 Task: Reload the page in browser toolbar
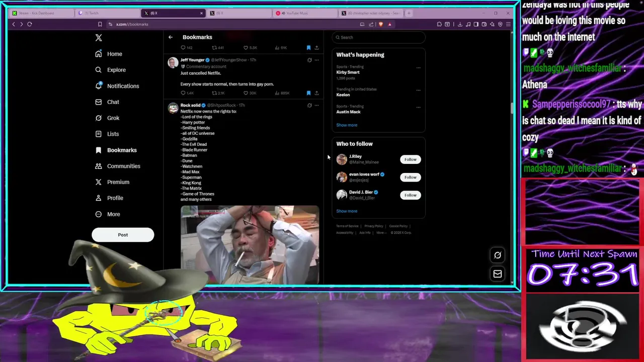(30, 24)
